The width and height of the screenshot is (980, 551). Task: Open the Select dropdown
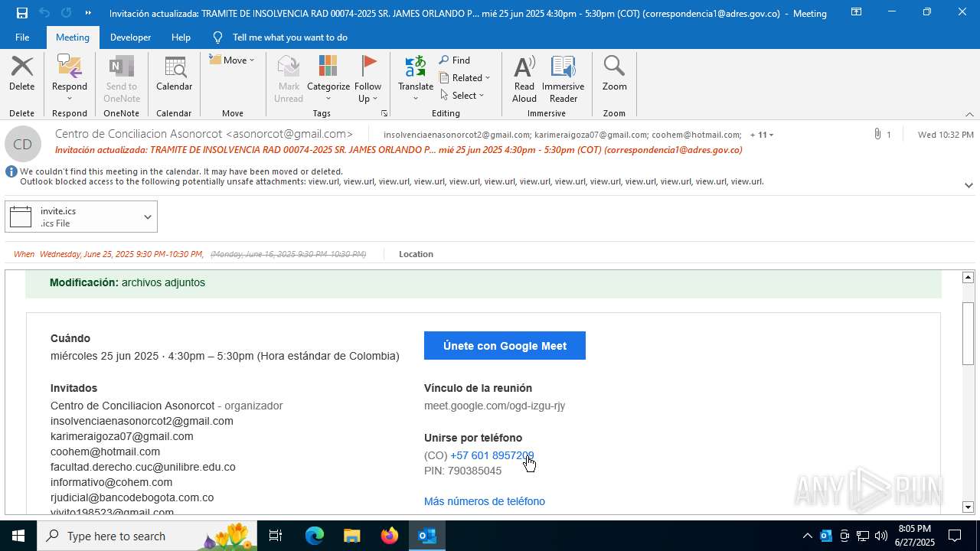[462, 95]
